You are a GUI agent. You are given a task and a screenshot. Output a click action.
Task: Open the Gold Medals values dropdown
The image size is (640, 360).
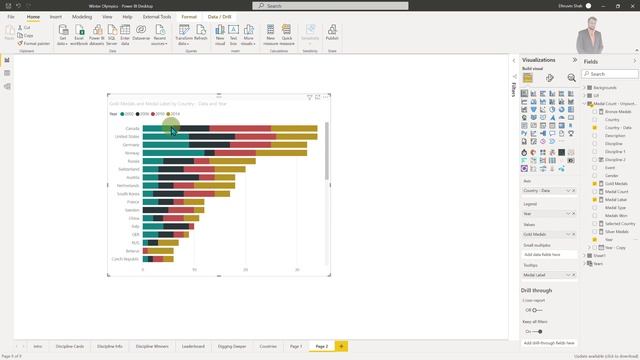pyautogui.click(x=568, y=234)
